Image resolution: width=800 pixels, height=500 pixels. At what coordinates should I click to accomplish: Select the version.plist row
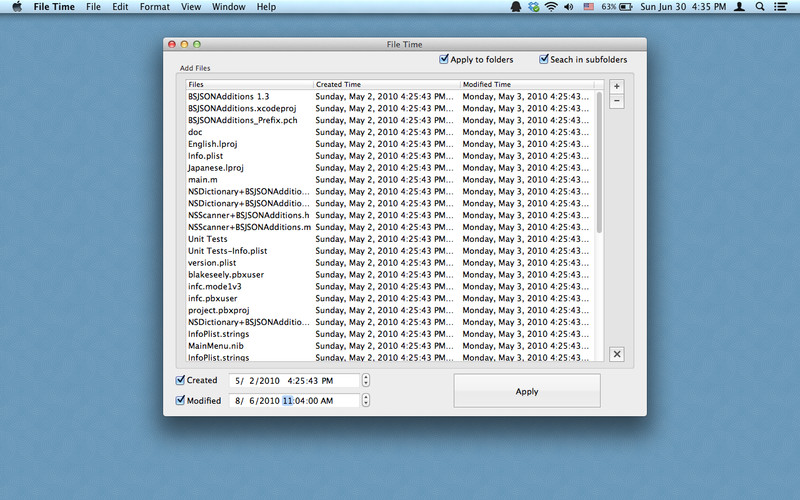click(x=390, y=263)
